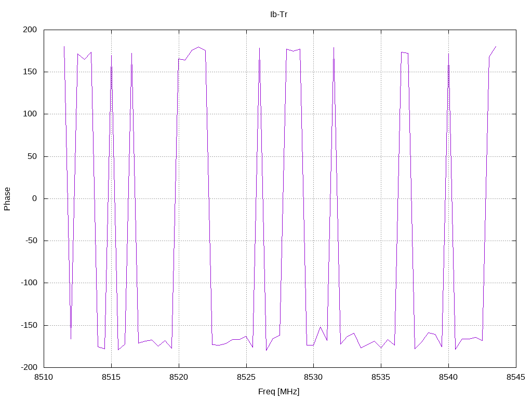Click y-axis tick label 150
Screen dimensions: 532x399
coord(30,72)
